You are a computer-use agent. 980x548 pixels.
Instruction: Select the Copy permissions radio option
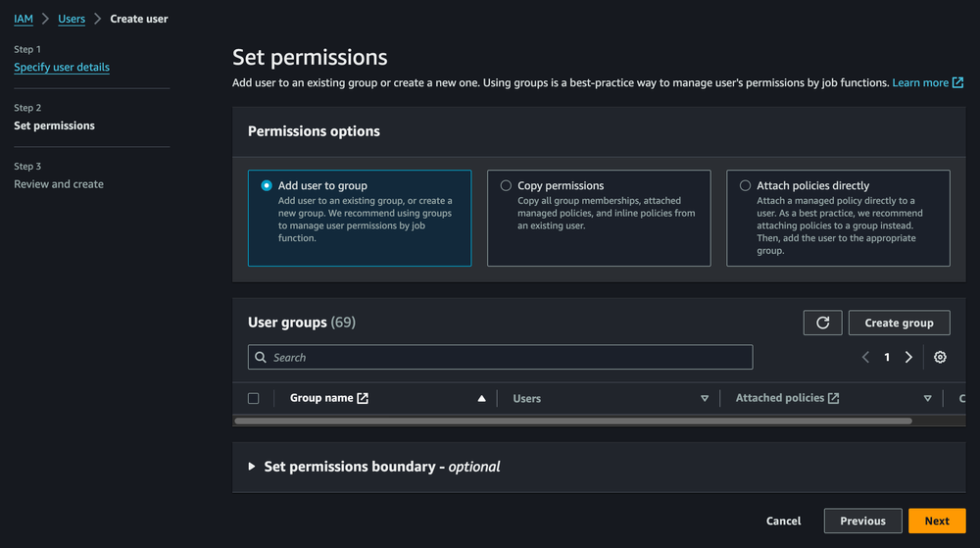[506, 185]
